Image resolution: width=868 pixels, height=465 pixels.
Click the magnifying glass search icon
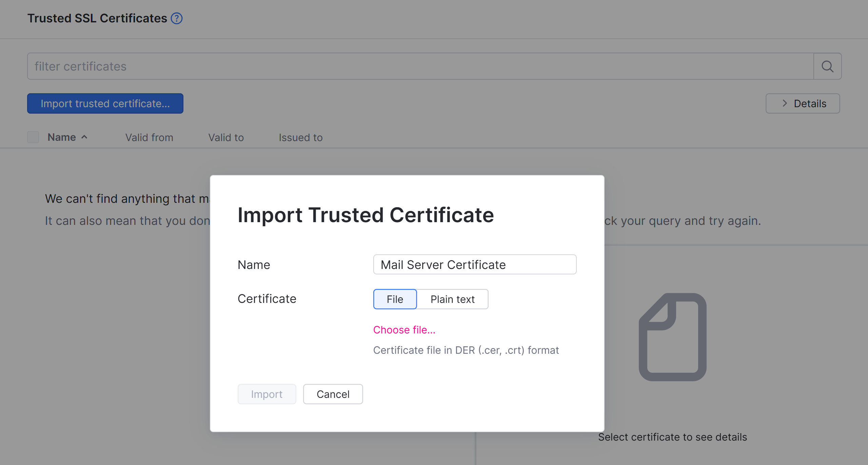tap(828, 66)
